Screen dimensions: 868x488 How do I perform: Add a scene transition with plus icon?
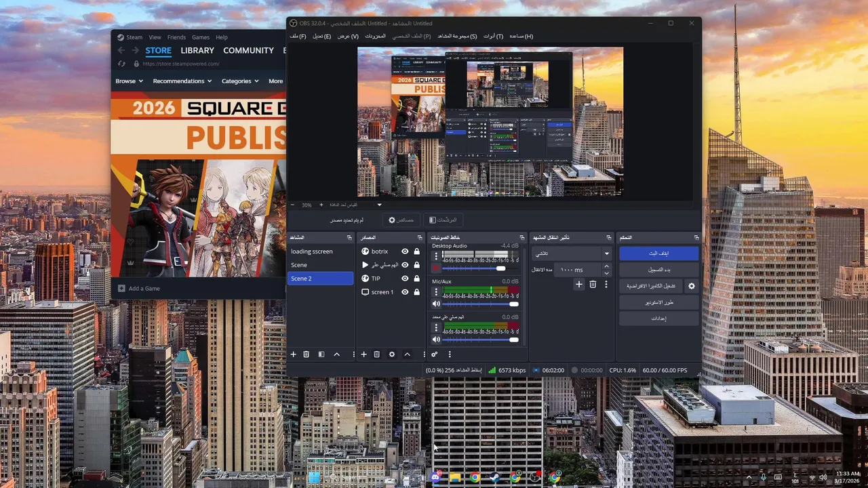(x=579, y=285)
